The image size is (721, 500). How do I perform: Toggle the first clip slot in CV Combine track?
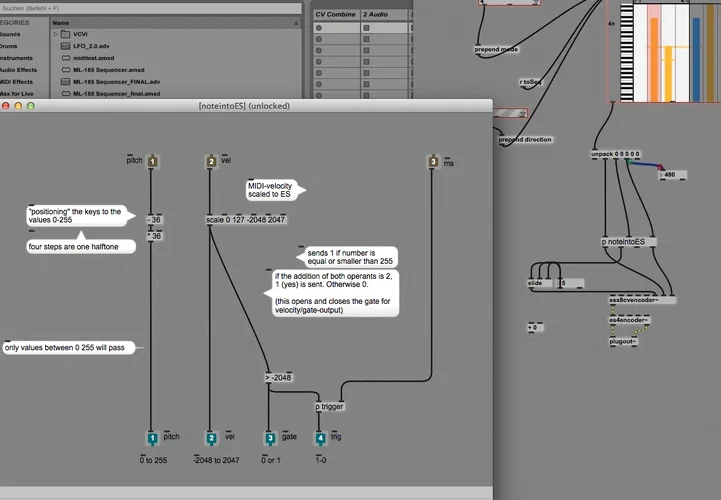(320, 28)
